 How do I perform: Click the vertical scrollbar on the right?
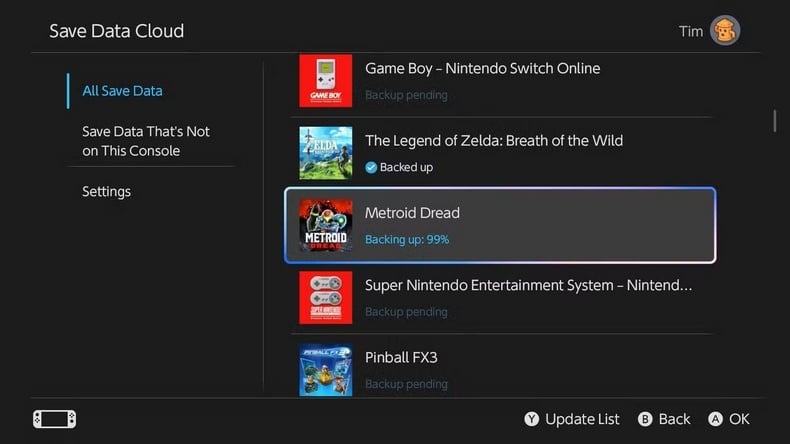click(775, 120)
